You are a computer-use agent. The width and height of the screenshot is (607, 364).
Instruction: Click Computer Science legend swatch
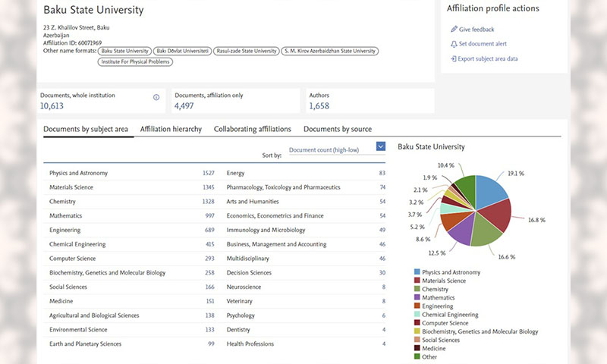pos(417,323)
